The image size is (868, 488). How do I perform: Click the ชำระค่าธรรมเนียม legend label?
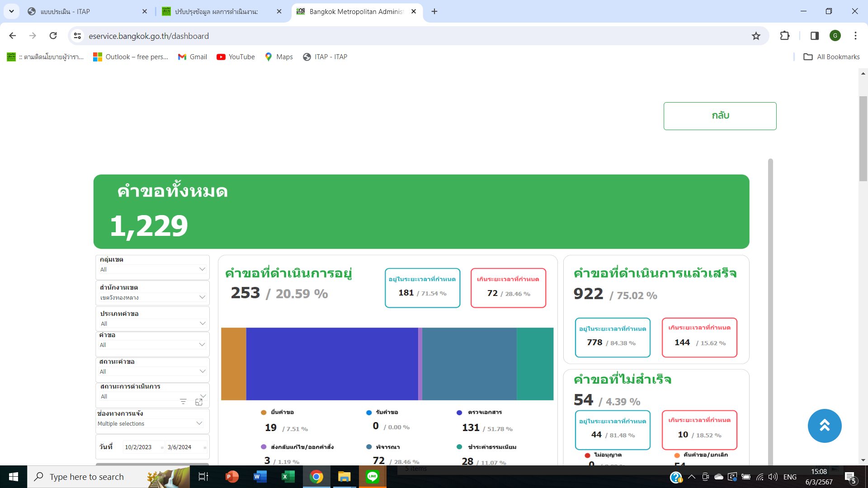coord(492,447)
